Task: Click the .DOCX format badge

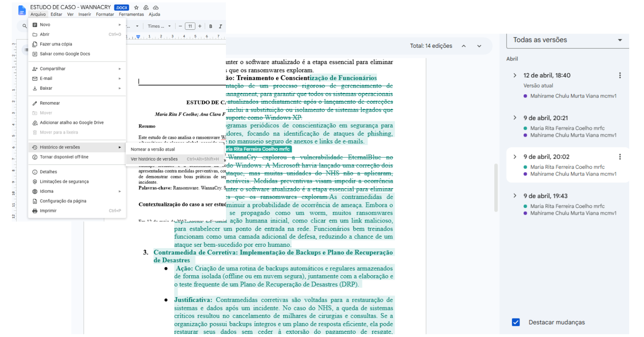Action: [121, 8]
